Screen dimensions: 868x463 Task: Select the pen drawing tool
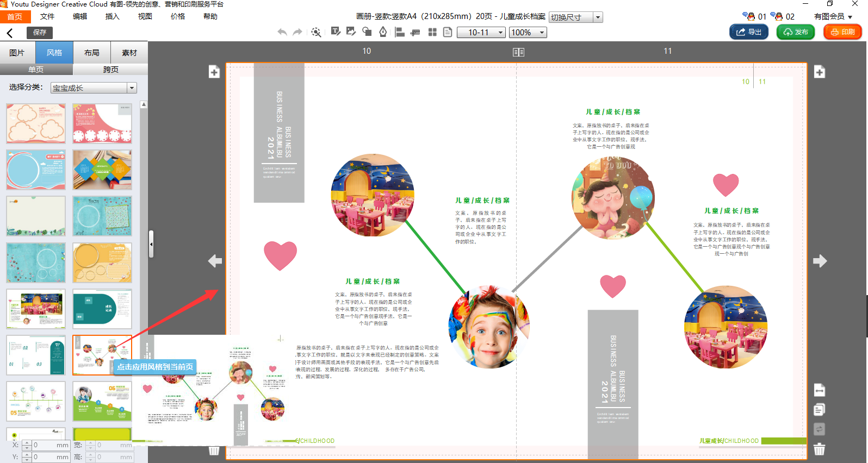point(383,32)
